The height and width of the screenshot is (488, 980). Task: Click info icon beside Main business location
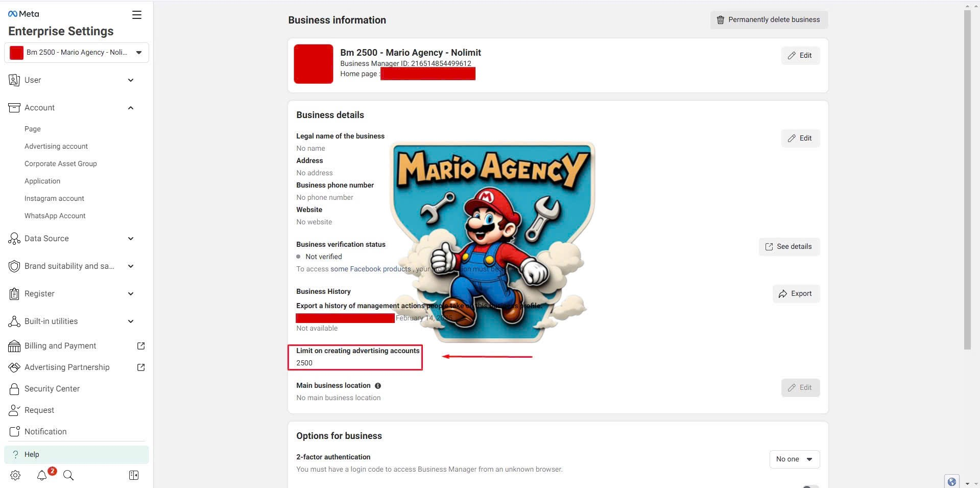pos(378,386)
